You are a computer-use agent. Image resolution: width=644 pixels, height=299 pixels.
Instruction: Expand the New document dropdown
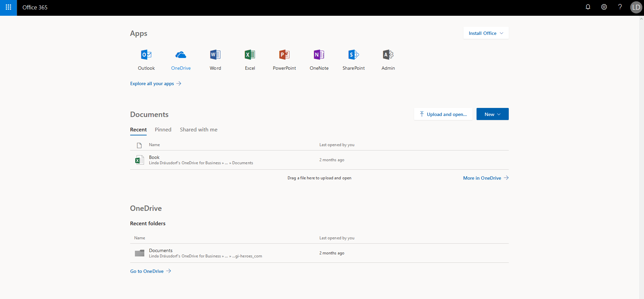point(492,114)
